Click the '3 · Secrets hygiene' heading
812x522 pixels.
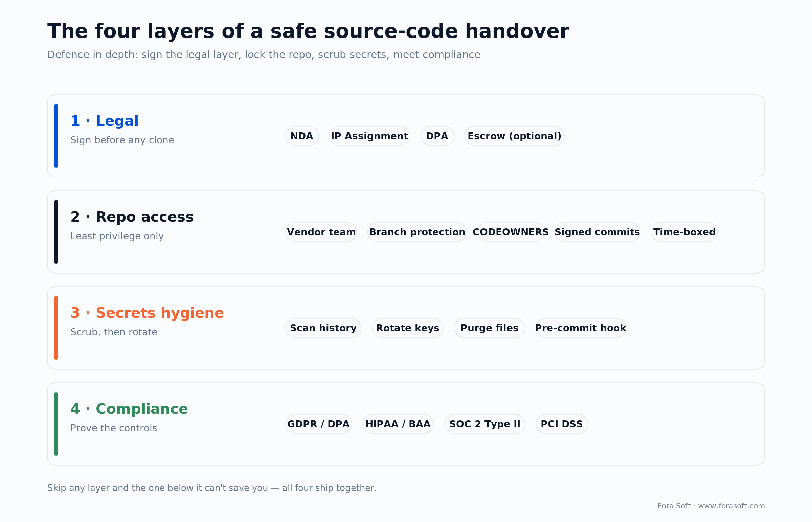point(147,313)
